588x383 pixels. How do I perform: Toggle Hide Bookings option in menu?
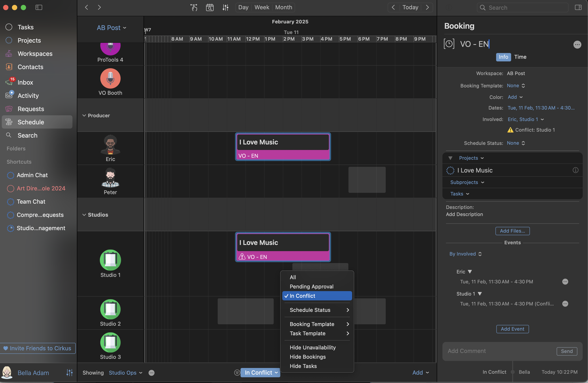(308, 356)
